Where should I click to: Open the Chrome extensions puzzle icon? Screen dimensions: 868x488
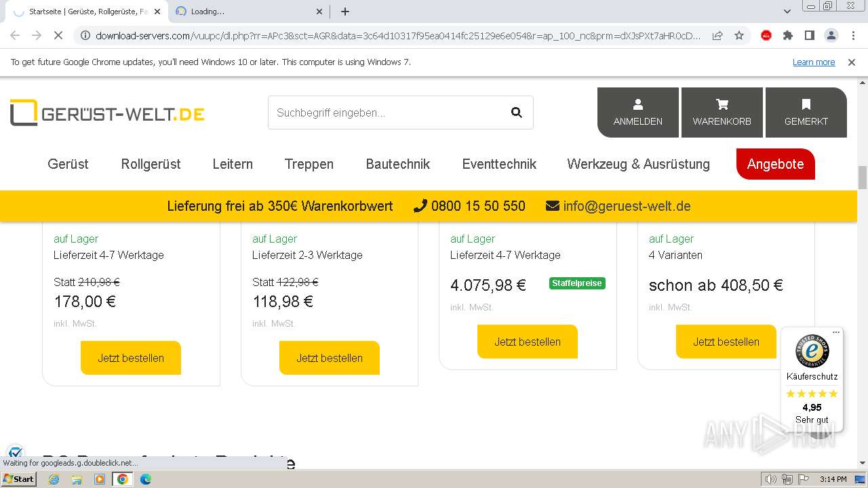(788, 35)
